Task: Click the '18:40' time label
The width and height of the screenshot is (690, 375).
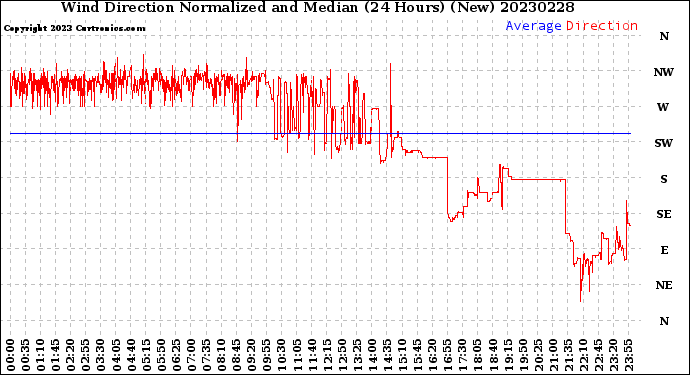Action: click(x=493, y=355)
